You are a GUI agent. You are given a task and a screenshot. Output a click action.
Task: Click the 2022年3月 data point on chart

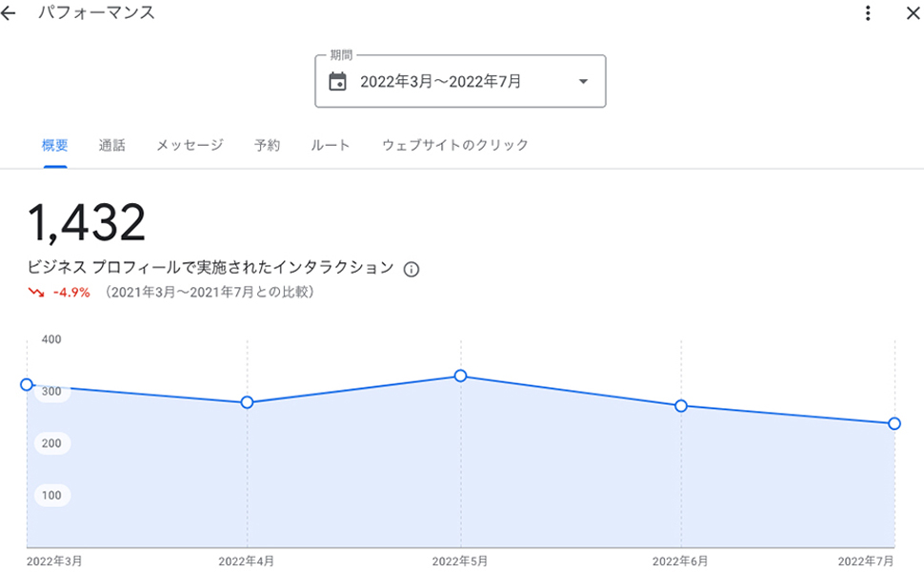(x=27, y=385)
